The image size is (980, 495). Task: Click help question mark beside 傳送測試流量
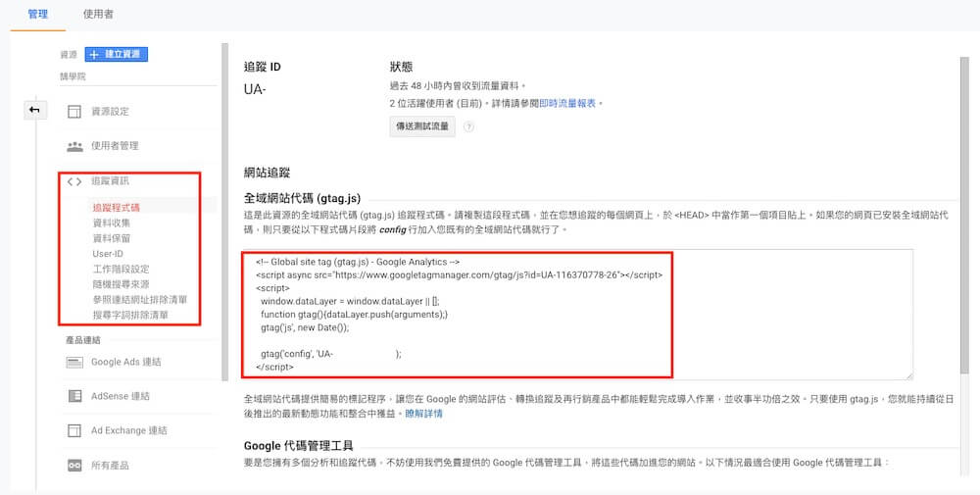468,126
